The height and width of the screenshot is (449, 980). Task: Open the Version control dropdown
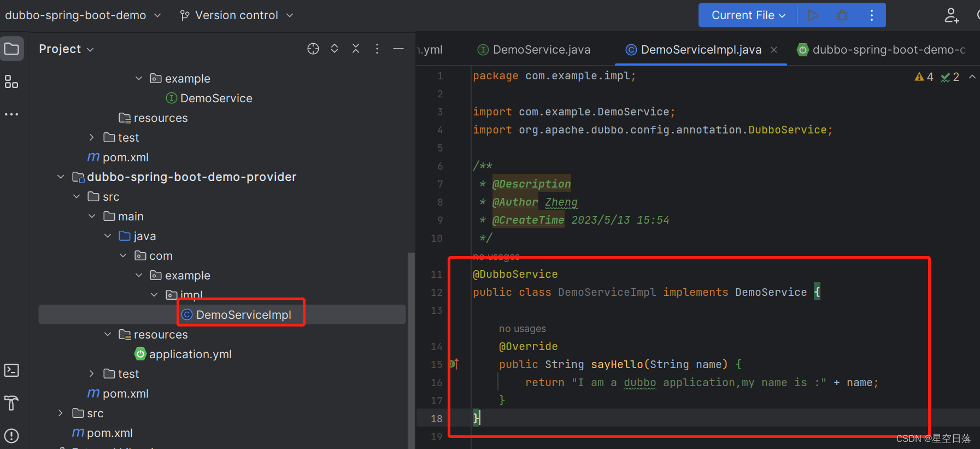click(237, 15)
